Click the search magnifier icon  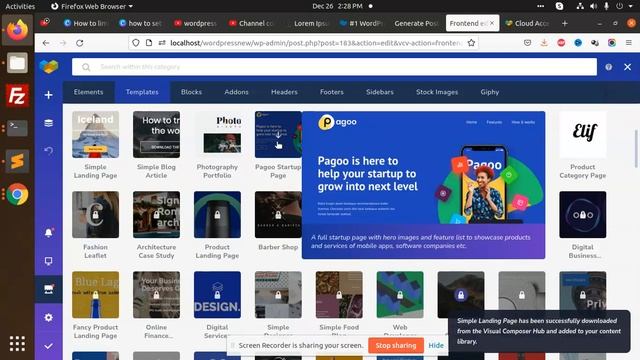pos(86,67)
